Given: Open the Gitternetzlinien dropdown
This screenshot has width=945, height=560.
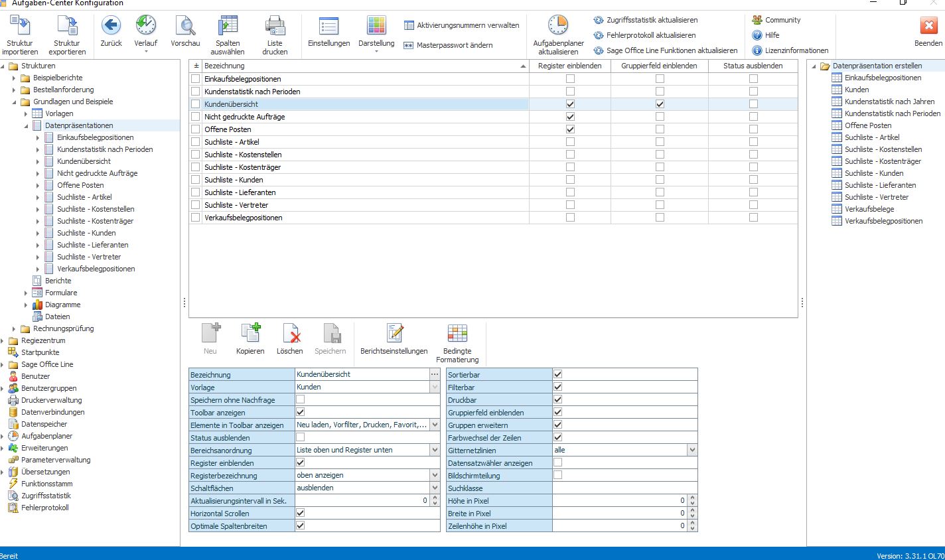Looking at the screenshot, I should pos(692,450).
